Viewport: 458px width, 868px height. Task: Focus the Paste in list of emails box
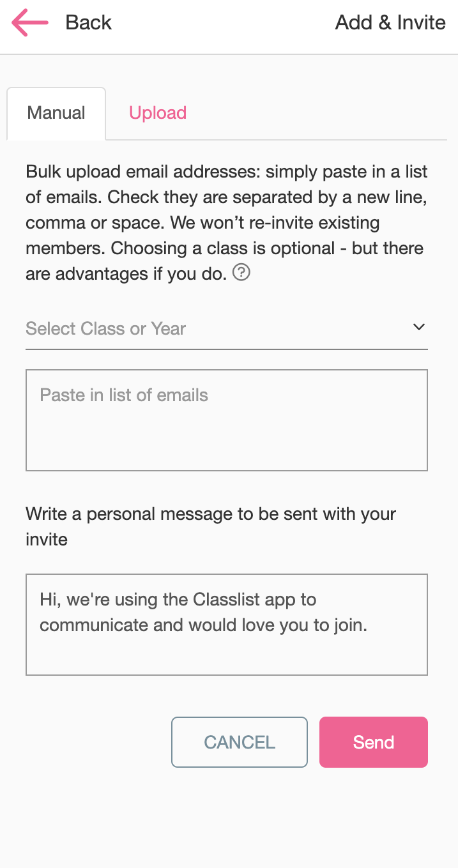click(227, 420)
